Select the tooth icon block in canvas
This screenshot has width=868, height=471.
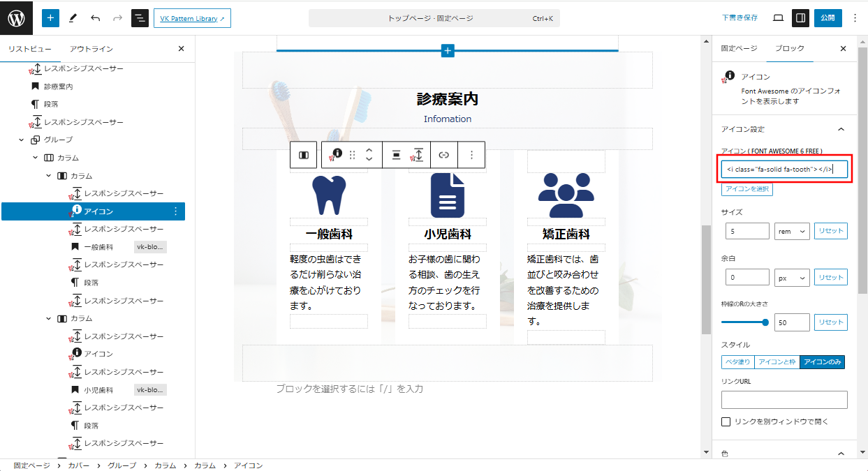click(329, 195)
